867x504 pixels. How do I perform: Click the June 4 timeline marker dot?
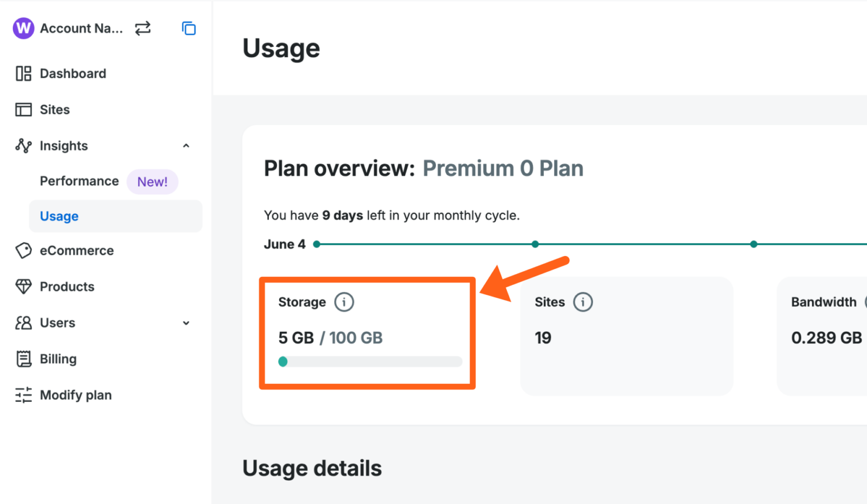pyautogui.click(x=317, y=244)
